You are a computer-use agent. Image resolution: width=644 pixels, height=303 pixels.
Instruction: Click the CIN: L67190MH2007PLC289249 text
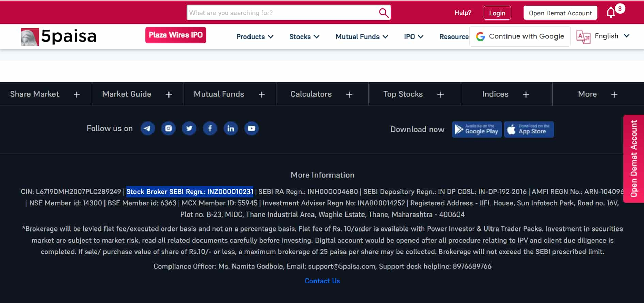(x=71, y=192)
